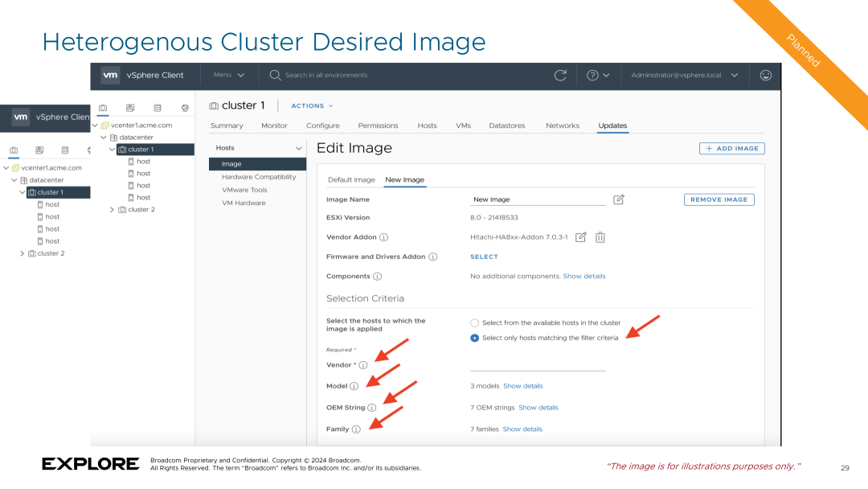This screenshot has height=489, width=868.
Task: Select datacenter in the main window tree
Action: tap(136, 138)
